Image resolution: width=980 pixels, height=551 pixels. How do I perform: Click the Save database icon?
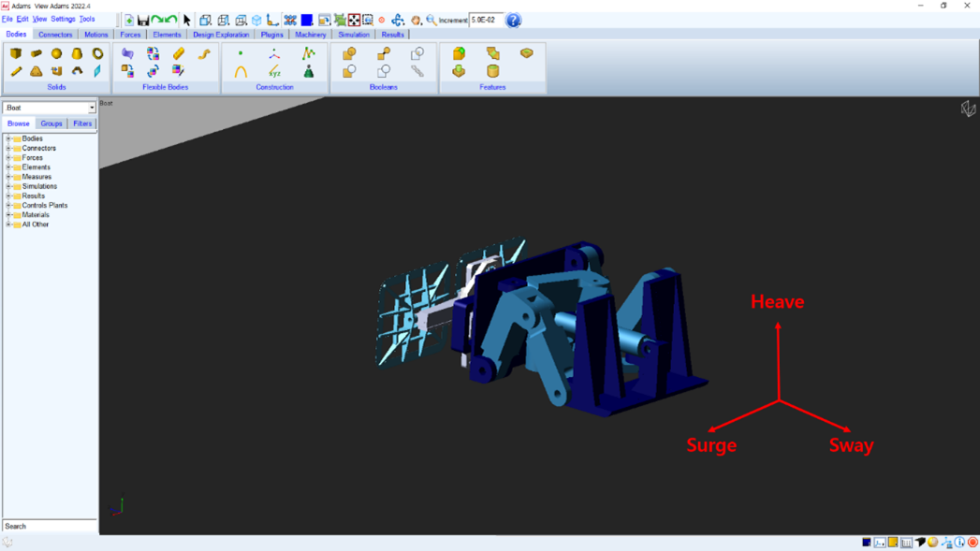[143, 20]
